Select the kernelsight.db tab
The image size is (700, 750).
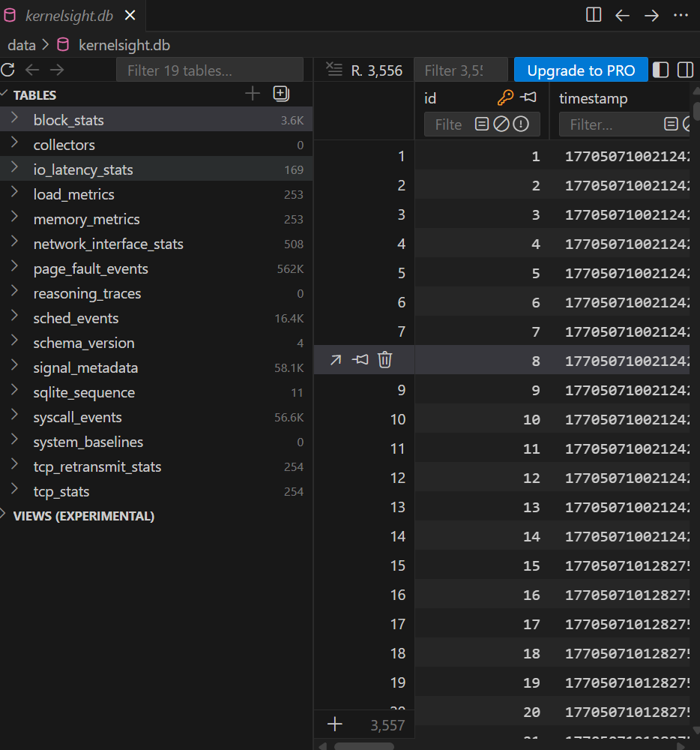coord(69,16)
